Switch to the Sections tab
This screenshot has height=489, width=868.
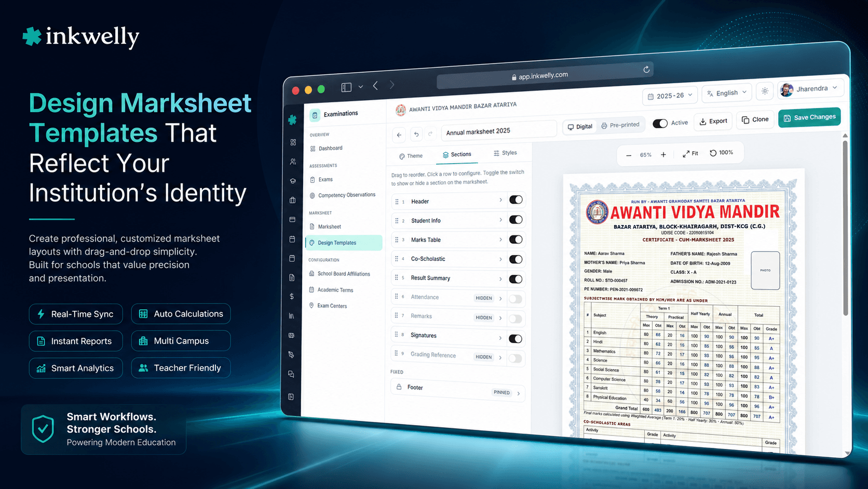457,154
